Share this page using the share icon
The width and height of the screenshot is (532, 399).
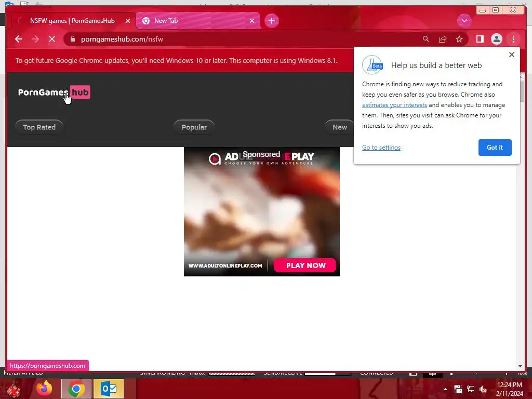coord(443,39)
